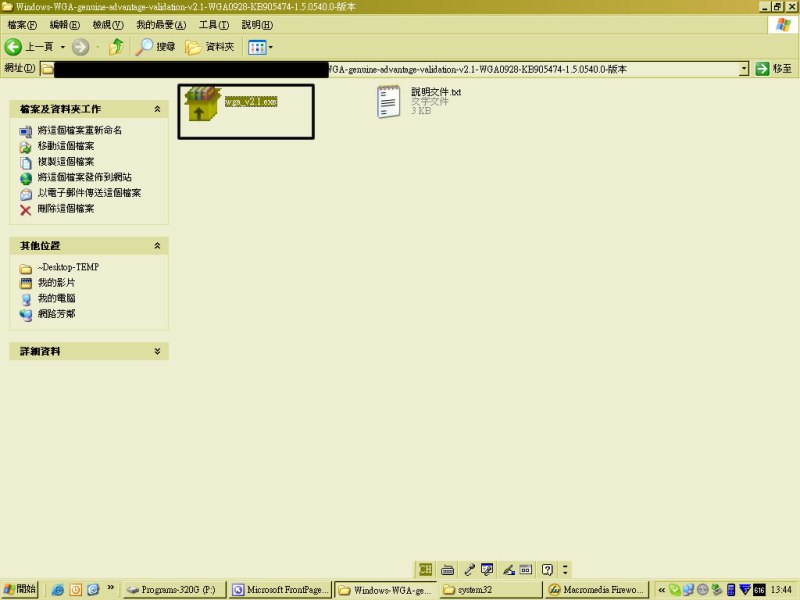Click the language bar help question icon
Screen dimensions: 800x600
[547, 569]
